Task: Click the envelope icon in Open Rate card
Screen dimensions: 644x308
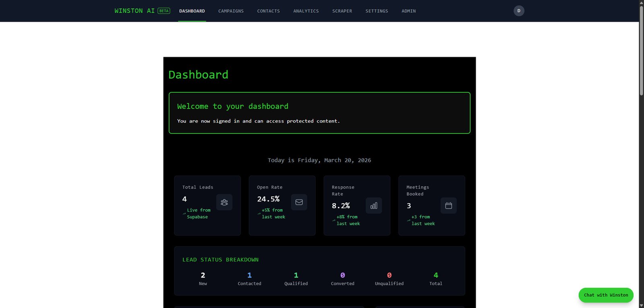Action: (299, 202)
